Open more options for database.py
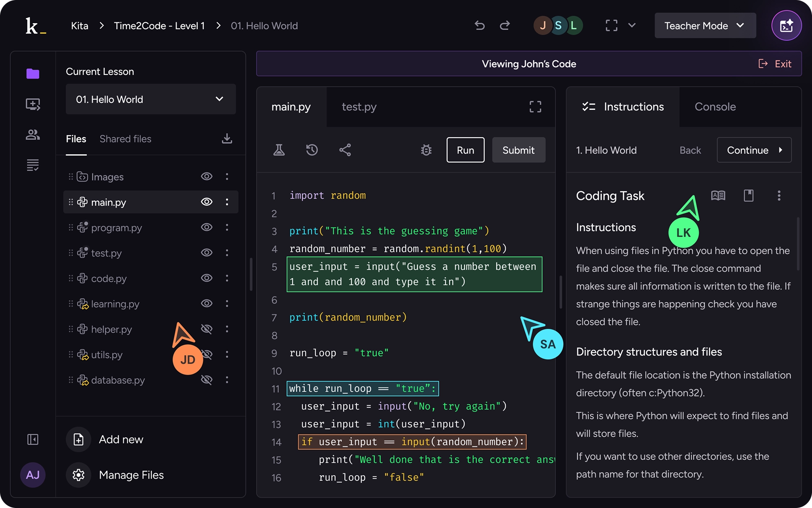Viewport: 812px width, 508px height. [x=227, y=380]
